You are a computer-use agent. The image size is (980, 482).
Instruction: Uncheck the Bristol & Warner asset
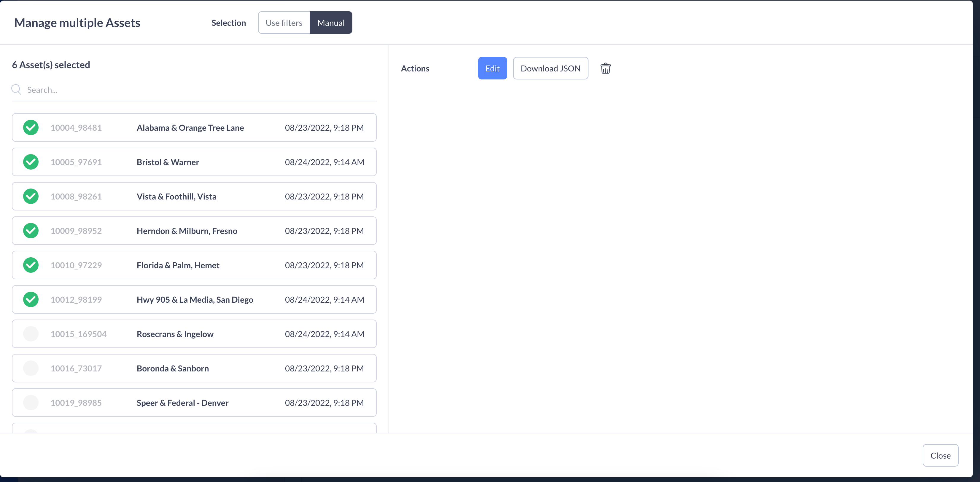[x=31, y=162]
